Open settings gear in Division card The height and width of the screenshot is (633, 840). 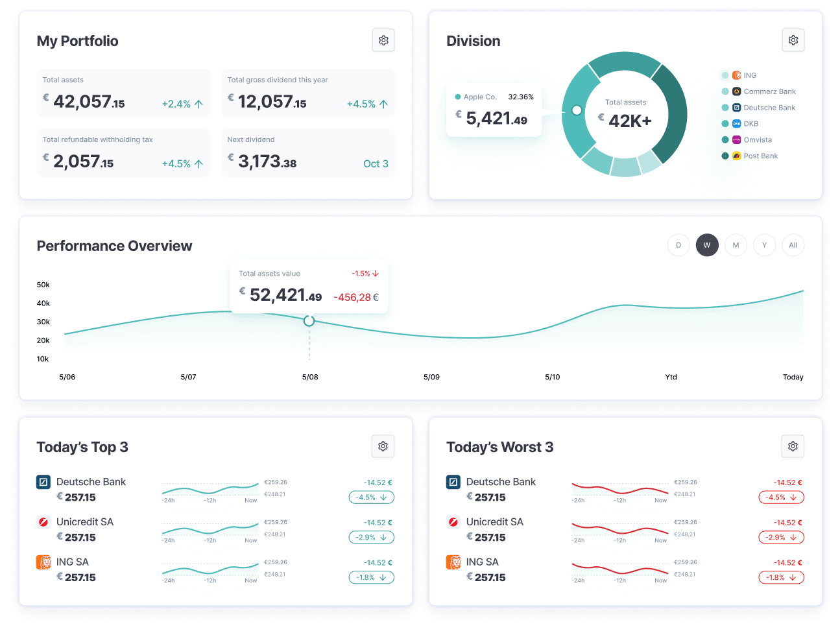point(793,40)
